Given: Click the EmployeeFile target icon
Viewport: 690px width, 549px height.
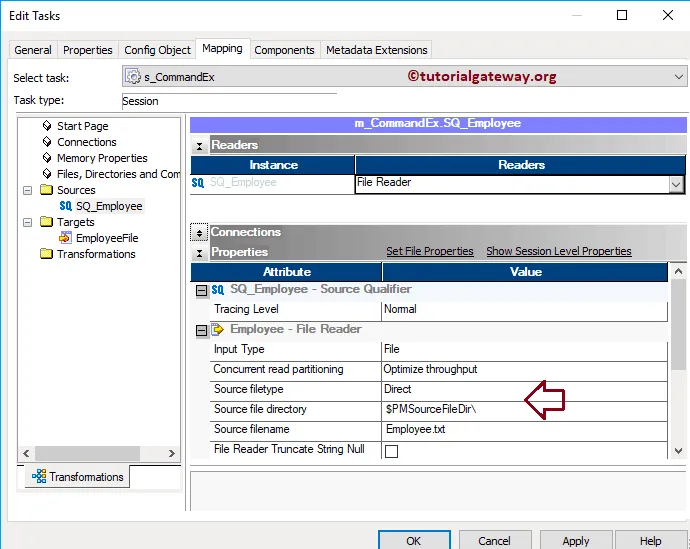Looking at the screenshot, I should click(65, 238).
